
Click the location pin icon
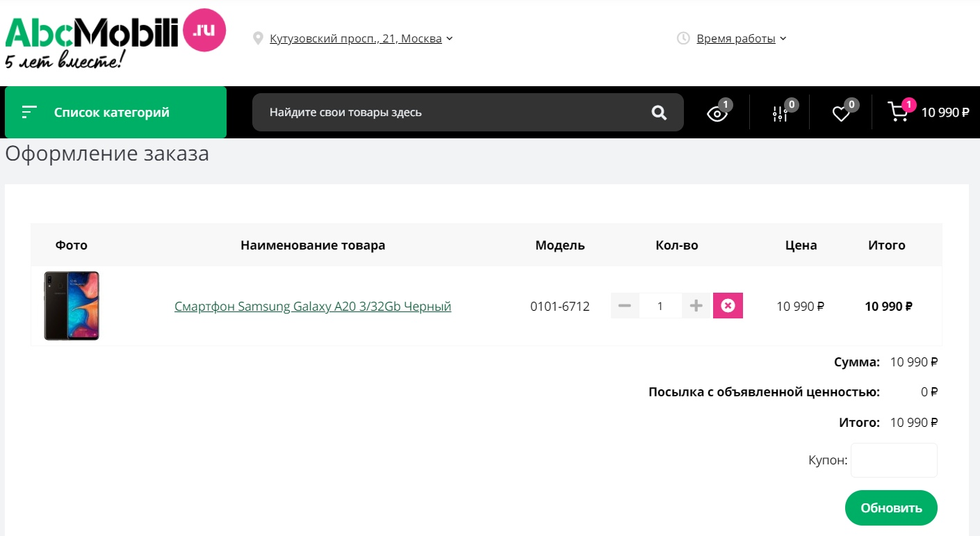259,38
